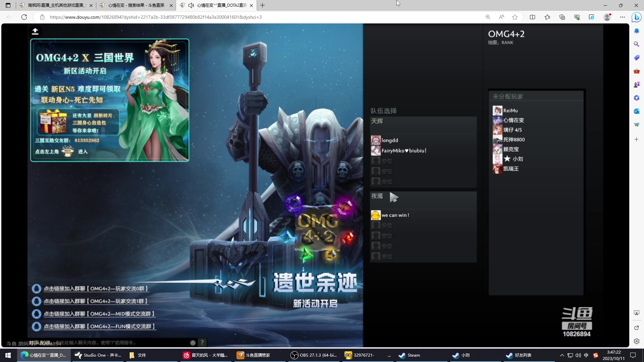
Task: Add a new sidebar app
Action: [x=637, y=139]
